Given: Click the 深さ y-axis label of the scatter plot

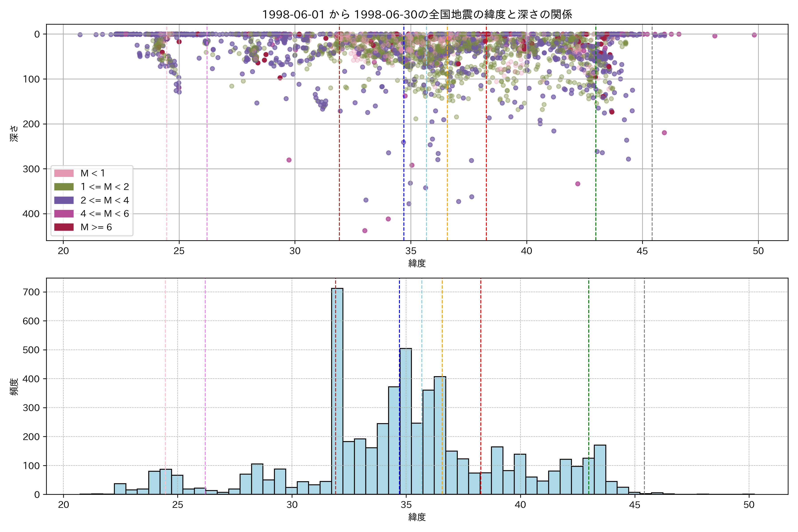Looking at the screenshot, I should [14, 133].
